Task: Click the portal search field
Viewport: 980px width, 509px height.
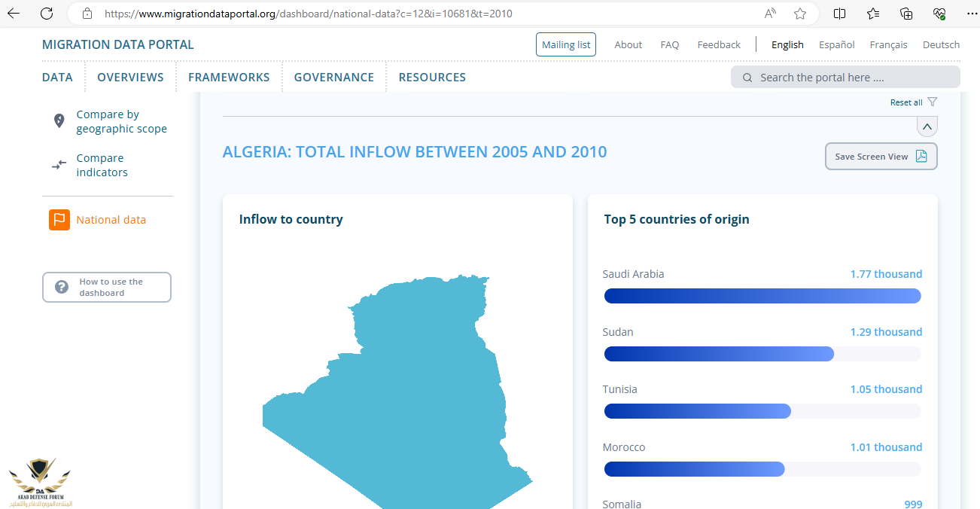Action: pos(845,77)
